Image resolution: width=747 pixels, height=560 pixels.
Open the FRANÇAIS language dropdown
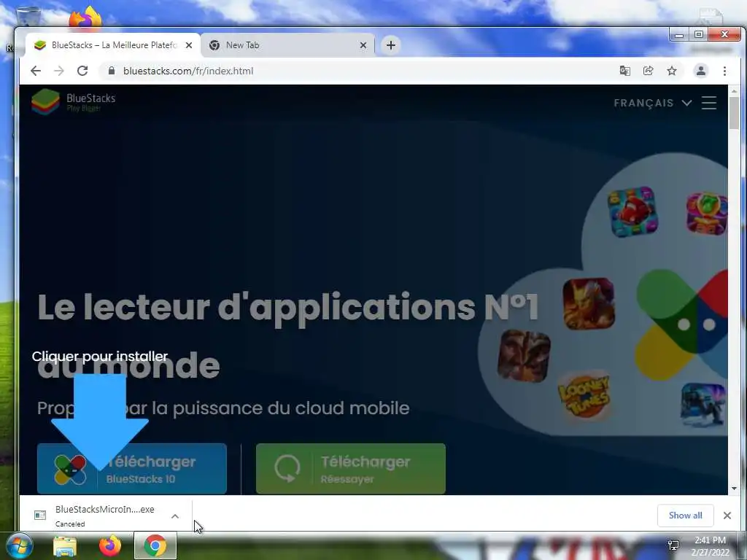(652, 103)
